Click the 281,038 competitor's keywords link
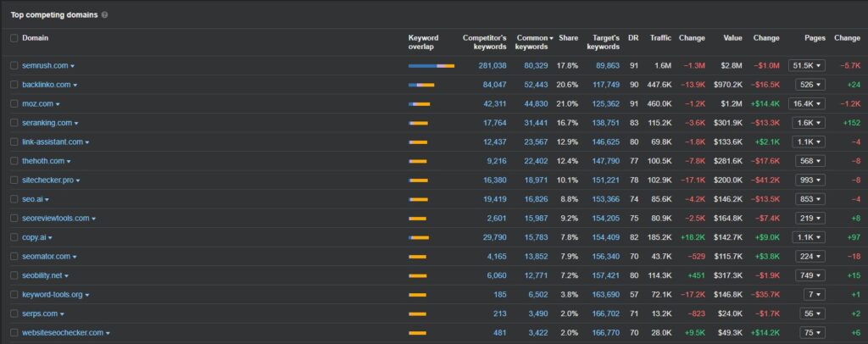This screenshot has height=344, width=868. point(492,65)
